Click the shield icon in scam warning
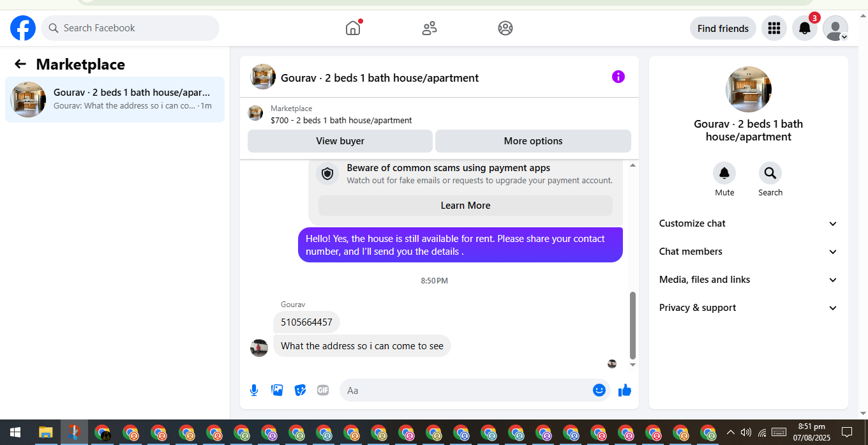This screenshot has width=868, height=445. pos(327,174)
